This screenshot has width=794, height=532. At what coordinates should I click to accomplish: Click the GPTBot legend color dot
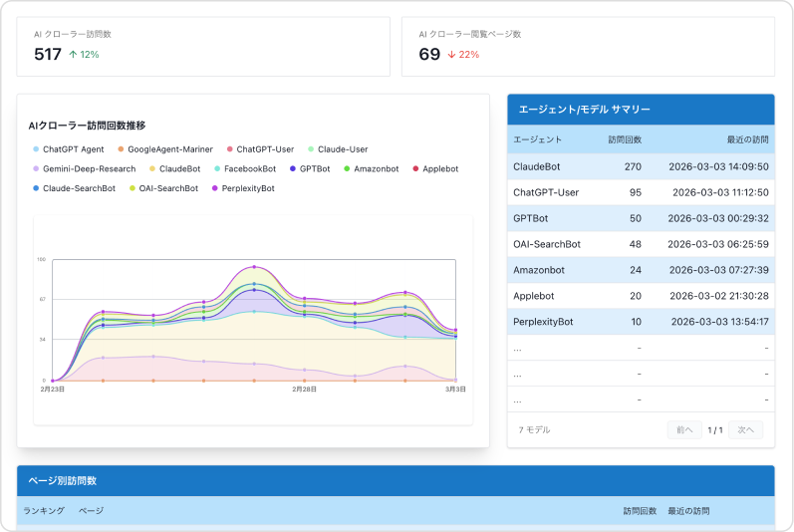292,169
